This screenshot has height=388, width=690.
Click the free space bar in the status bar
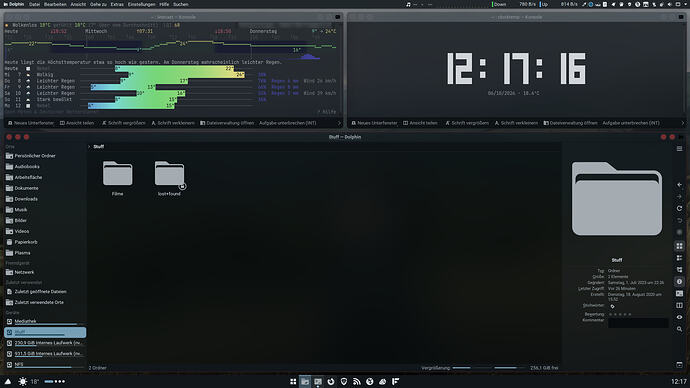pyautogui.click(x=510, y=368)
